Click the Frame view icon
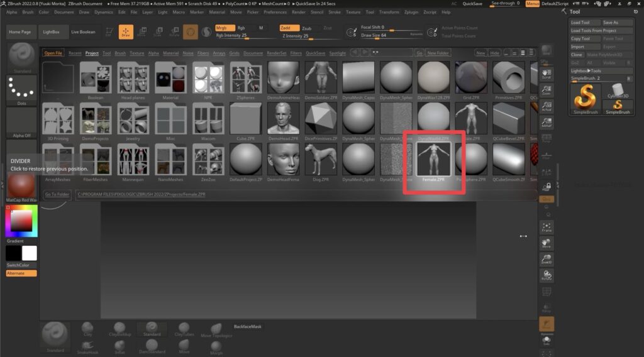Screen dimensions: 644x357 547,226
